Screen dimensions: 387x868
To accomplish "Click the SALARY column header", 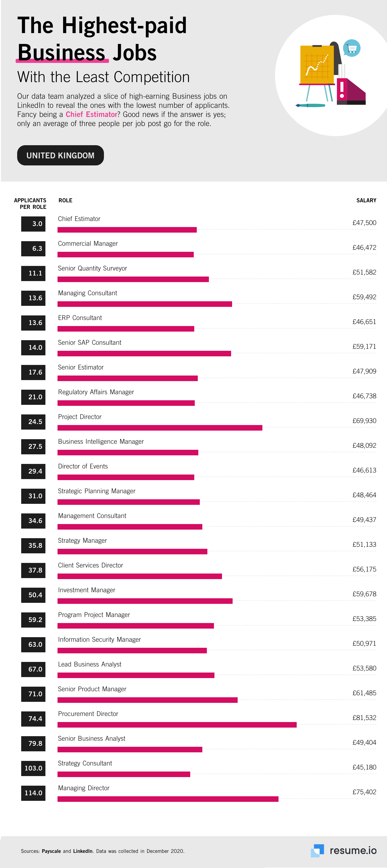I will click(366, 201).
